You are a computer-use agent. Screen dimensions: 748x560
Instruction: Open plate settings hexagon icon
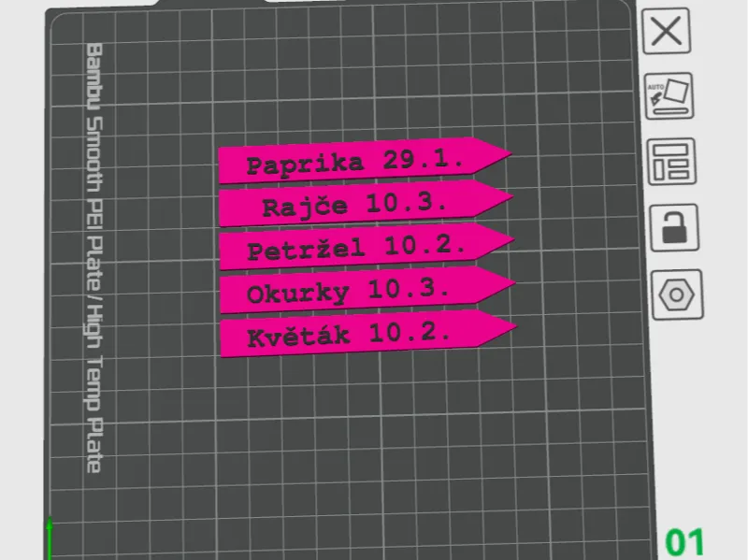(x=677, y=294)
